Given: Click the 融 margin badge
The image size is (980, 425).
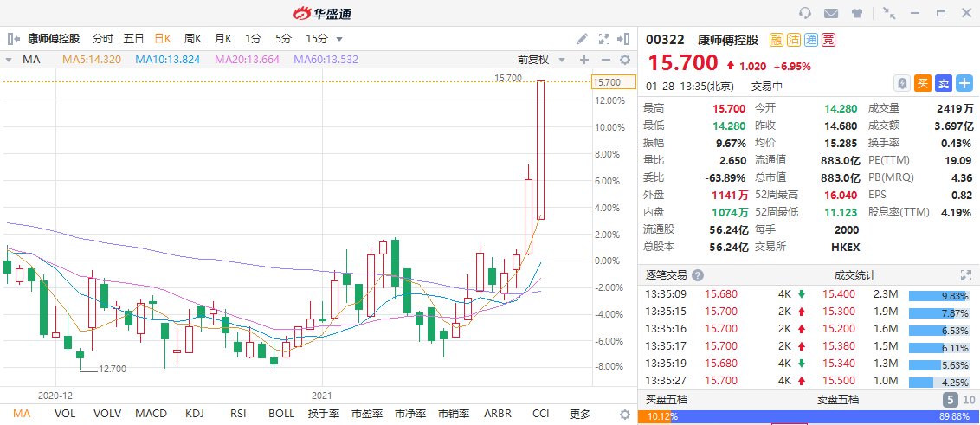Looking at the screenshot, I should [x=777, y=40].
